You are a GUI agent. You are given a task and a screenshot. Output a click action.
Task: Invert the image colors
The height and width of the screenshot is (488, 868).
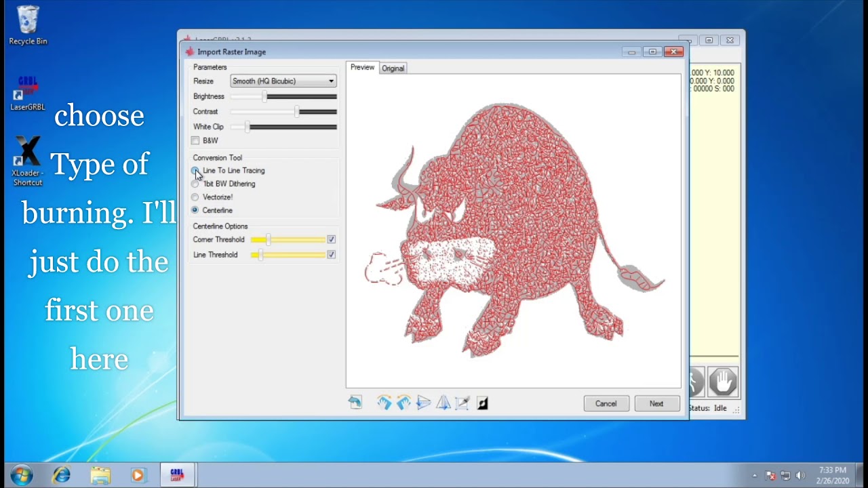482,403
